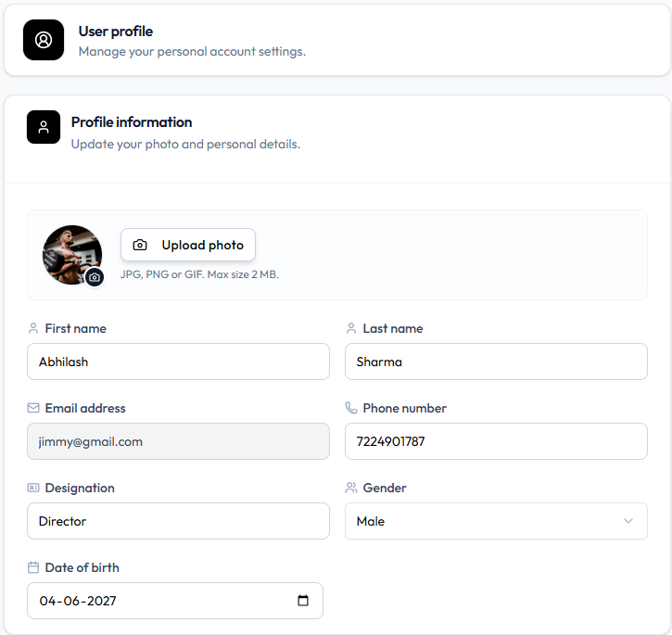The width and height of the screenshot is (672, 635).
Task: Focus the First name field with Abhilash
Action: coord(178,362)
